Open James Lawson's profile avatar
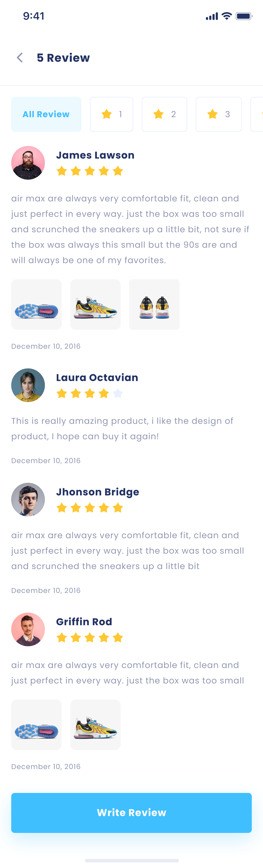 click(28, 163)
